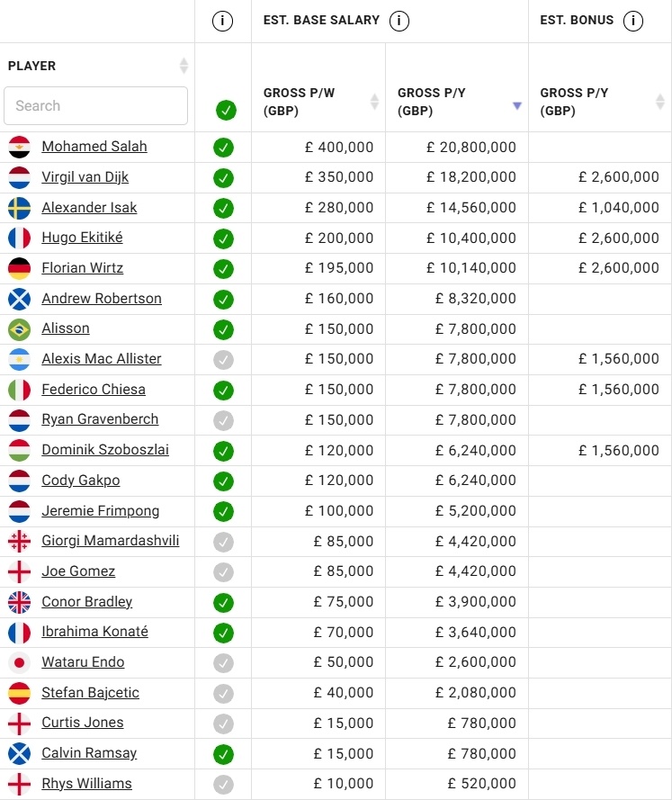Toggle verified filter checkmark in header

[x=226, y=111]
